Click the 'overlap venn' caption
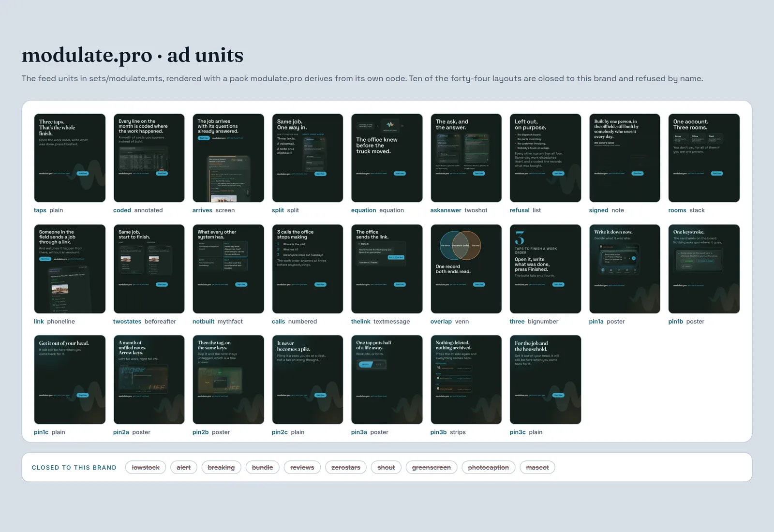The width and height of the screenshot is (774, 532). coord(449,322)
